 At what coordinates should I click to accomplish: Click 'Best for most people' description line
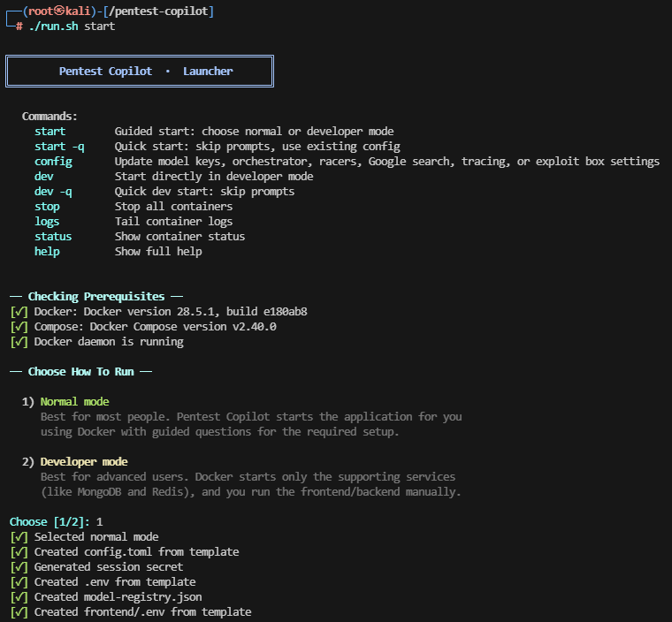click(251, 417)
